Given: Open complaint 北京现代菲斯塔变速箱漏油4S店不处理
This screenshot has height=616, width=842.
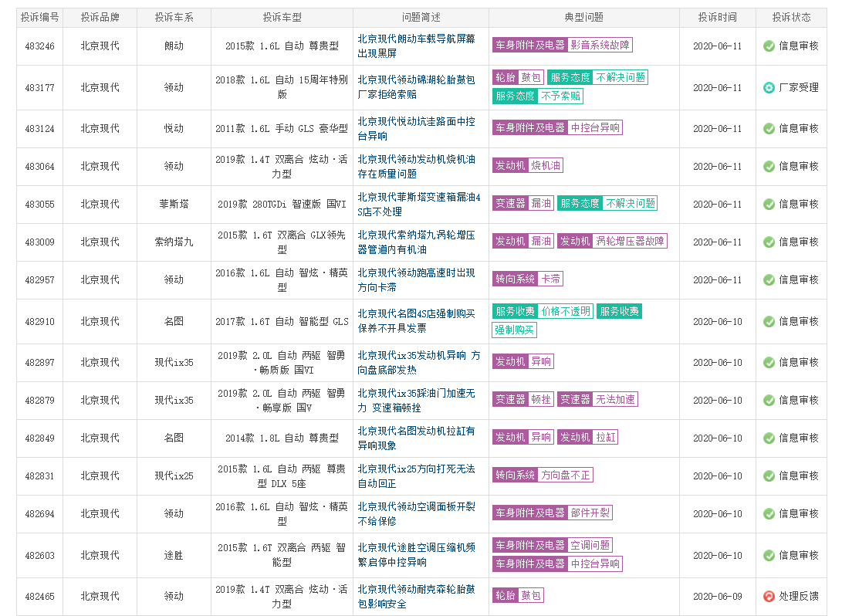Looking at the screenshot, I should click(419, 205).
